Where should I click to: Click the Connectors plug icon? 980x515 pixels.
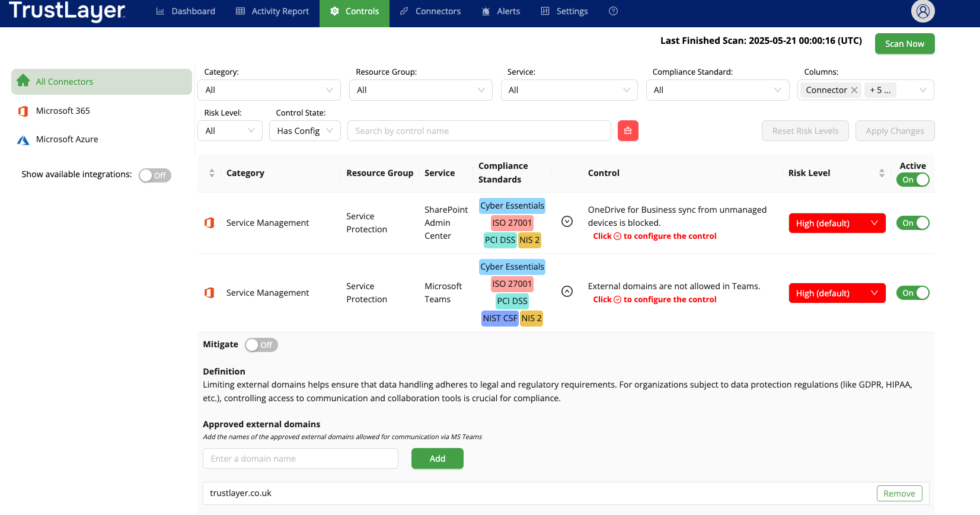click(404, 11)
